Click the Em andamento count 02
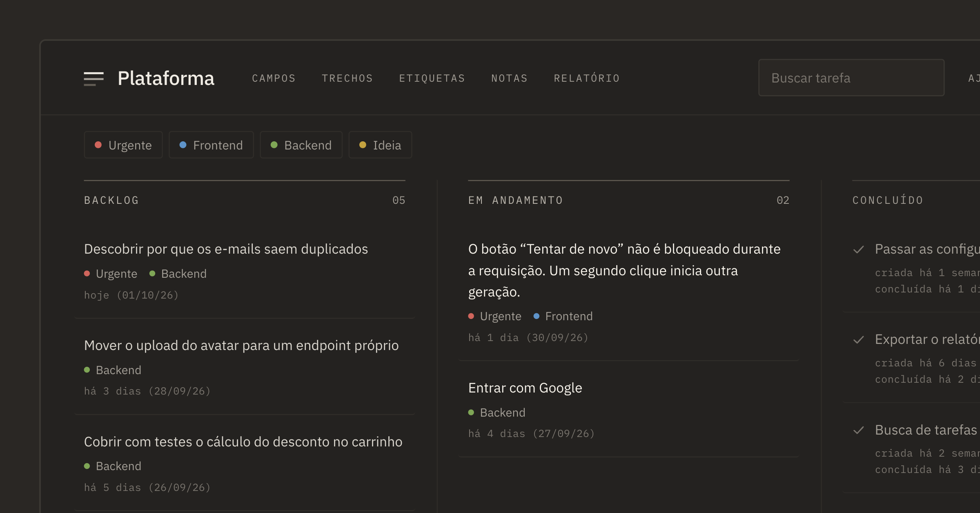The image size is (980, 513). click(x=783, y=200)
